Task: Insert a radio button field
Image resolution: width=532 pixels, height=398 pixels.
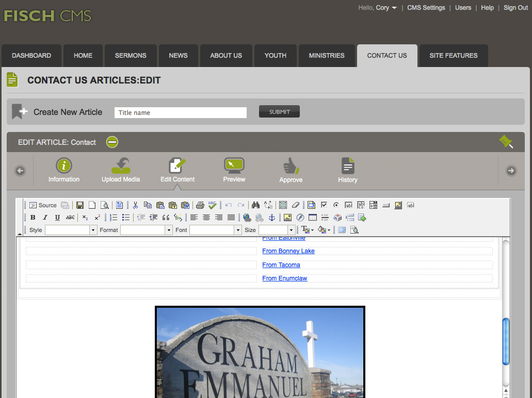Action: (336, 205)
